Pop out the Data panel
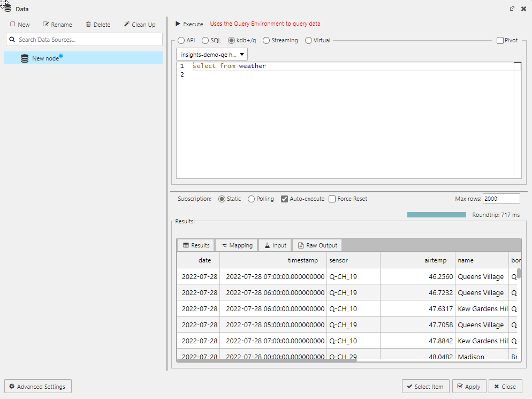Image resolution: width=532 pixels, height=399 pixels. [512, 9]
